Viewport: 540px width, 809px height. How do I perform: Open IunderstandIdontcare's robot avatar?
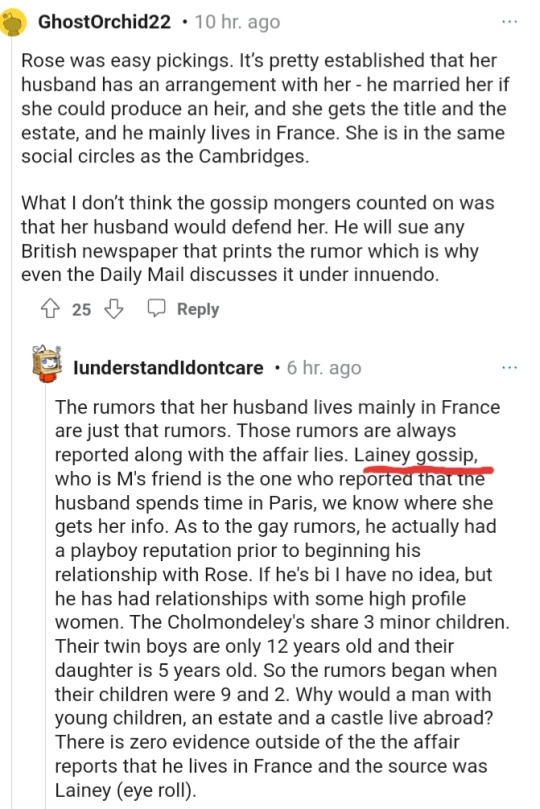click(x=47, y=364)
